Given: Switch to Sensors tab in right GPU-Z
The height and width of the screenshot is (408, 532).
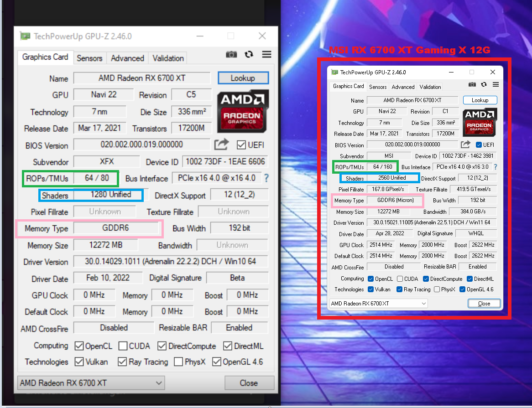Looking at the screenshot, I should pyautogui.click(x=378, y=87).
